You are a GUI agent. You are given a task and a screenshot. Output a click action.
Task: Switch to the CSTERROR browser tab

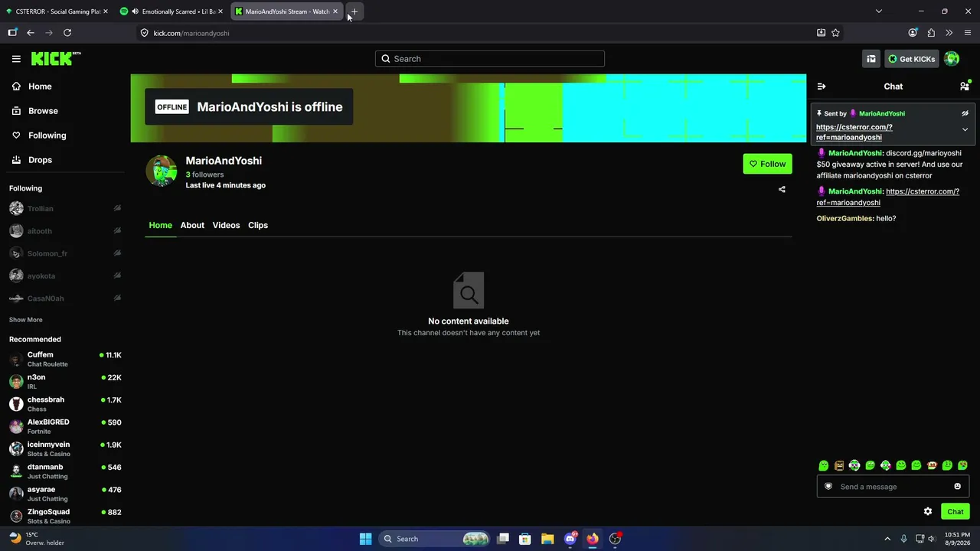57,11
